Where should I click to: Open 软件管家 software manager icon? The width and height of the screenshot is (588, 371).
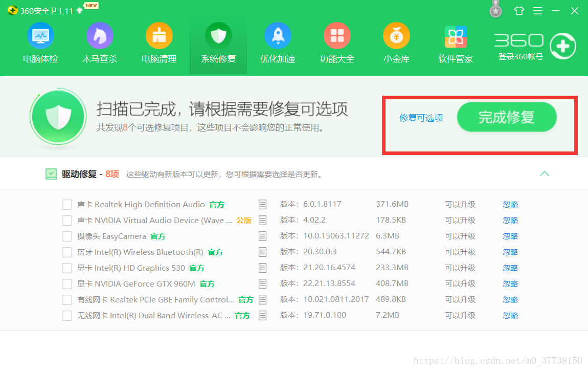pos(456,37)
